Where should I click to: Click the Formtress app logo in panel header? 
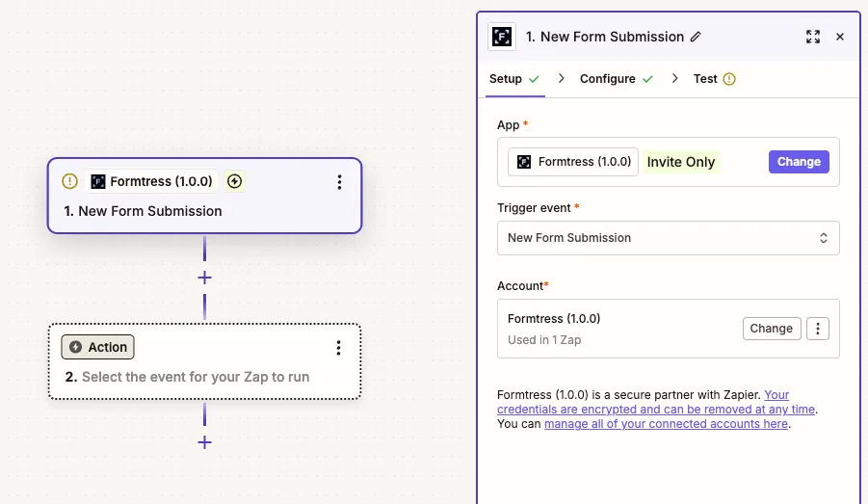[x=502, y=37]
